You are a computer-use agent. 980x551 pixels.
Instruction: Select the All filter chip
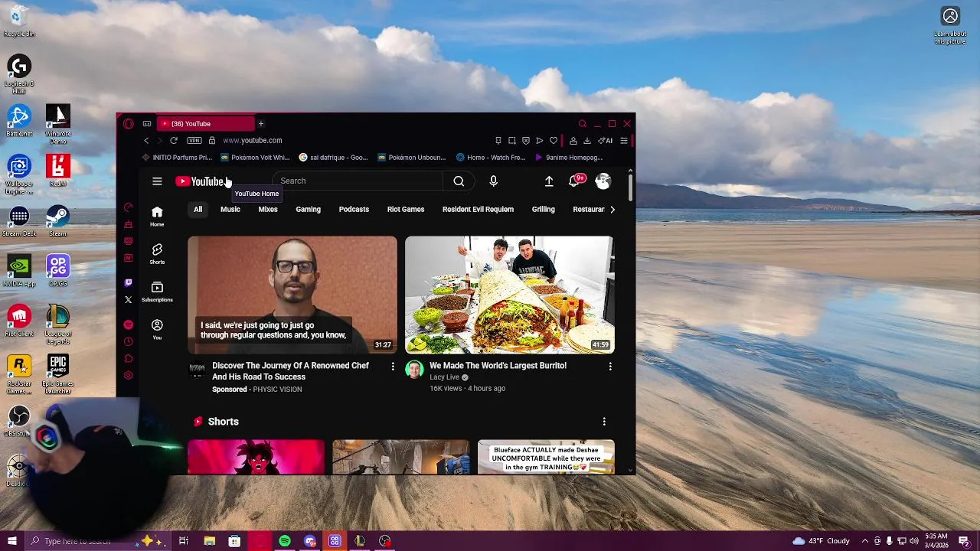[x=198, y=210]
